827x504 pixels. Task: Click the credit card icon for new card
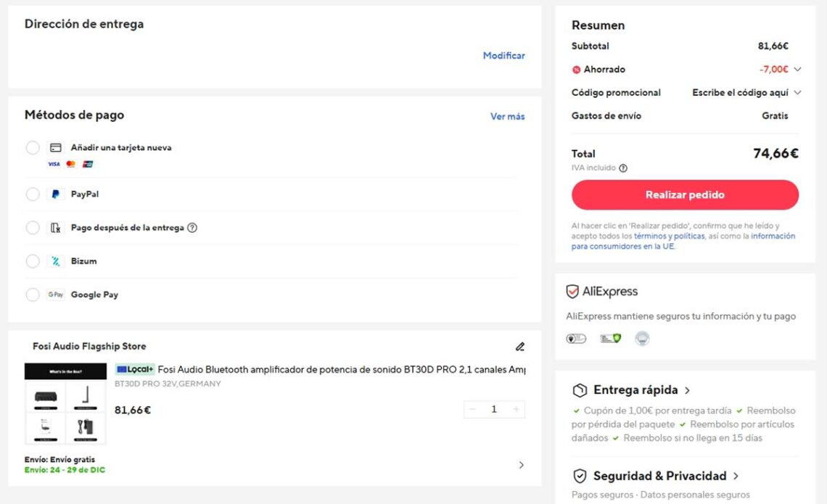pyautogui.click(x=55, y=148)
